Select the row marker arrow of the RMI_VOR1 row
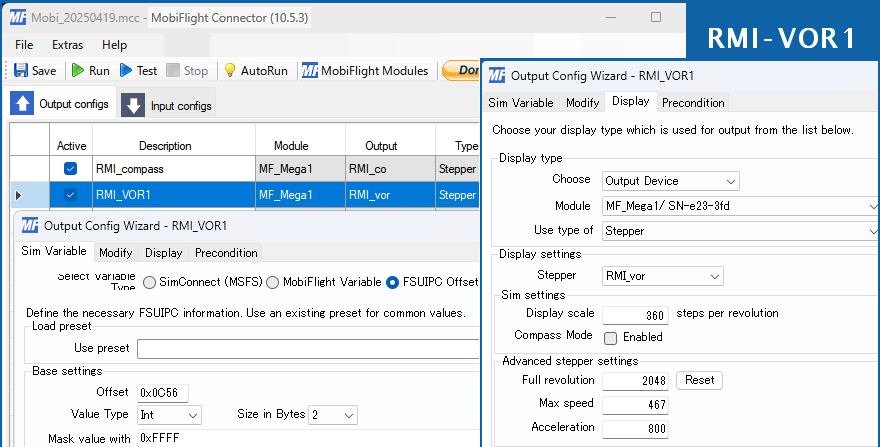 [19, 195]
